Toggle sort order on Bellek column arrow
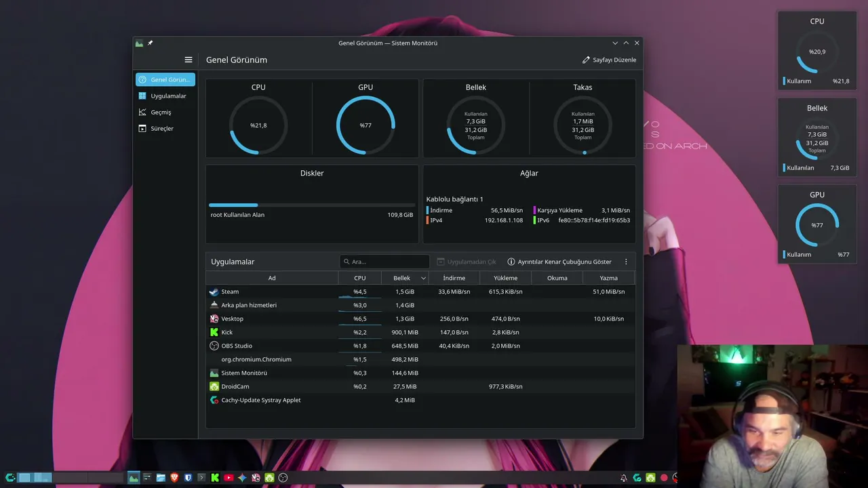Viewport: 868px width, 488px height. pos(424,278)
